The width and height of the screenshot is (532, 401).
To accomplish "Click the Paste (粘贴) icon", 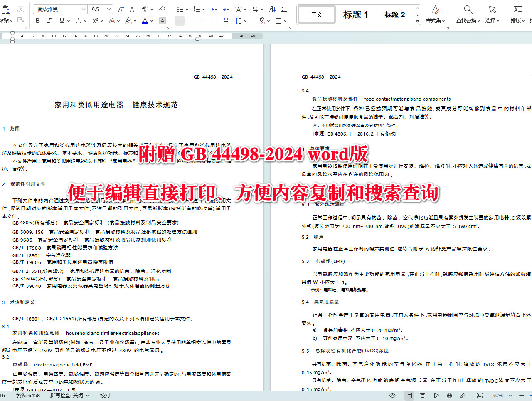I will point(6,9).
